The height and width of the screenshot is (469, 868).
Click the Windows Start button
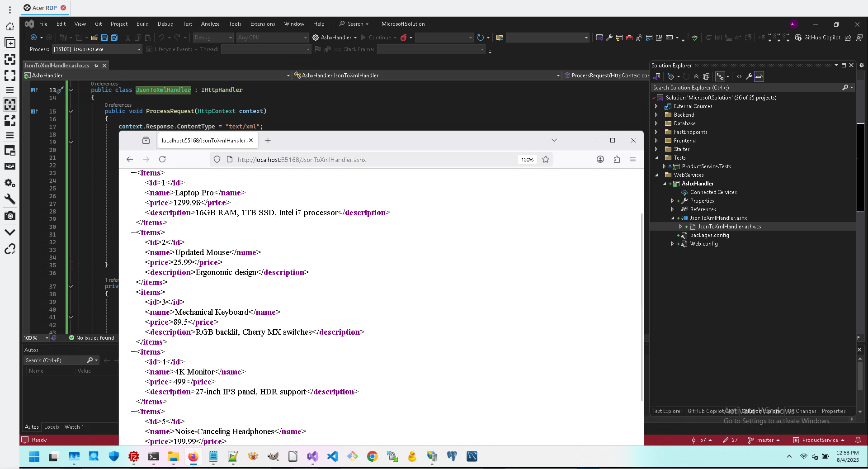pos(34,456)
